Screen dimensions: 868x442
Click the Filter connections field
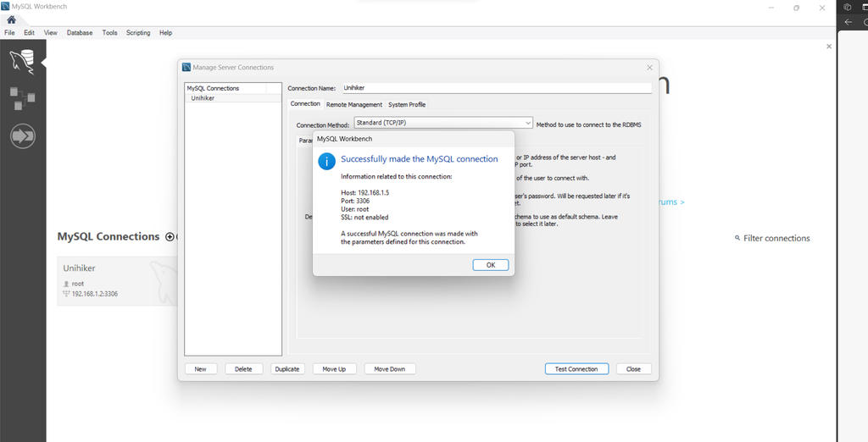point(776,238)
